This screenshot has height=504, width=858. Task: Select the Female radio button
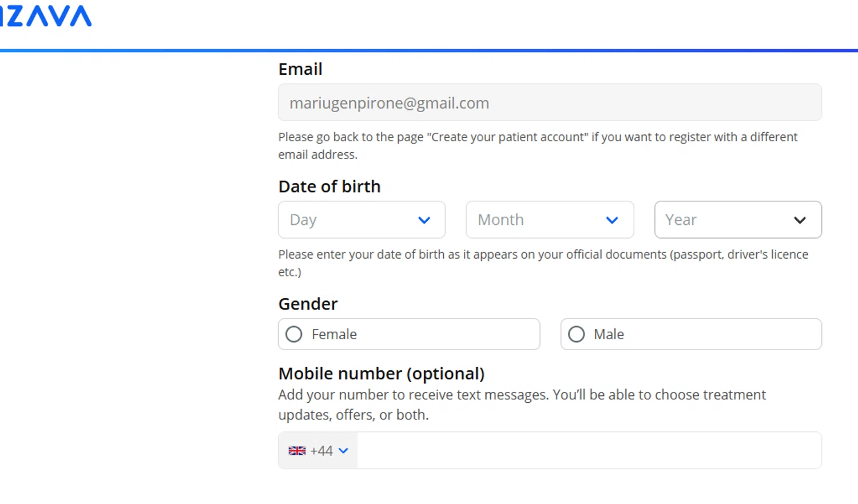[x=294, y=334]
